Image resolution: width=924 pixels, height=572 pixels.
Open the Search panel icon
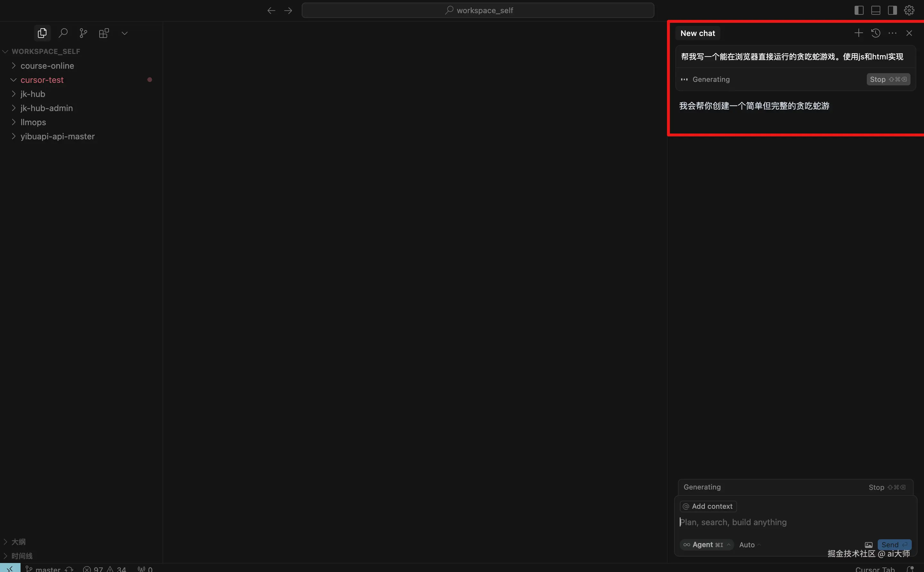[x=63, y=33]
